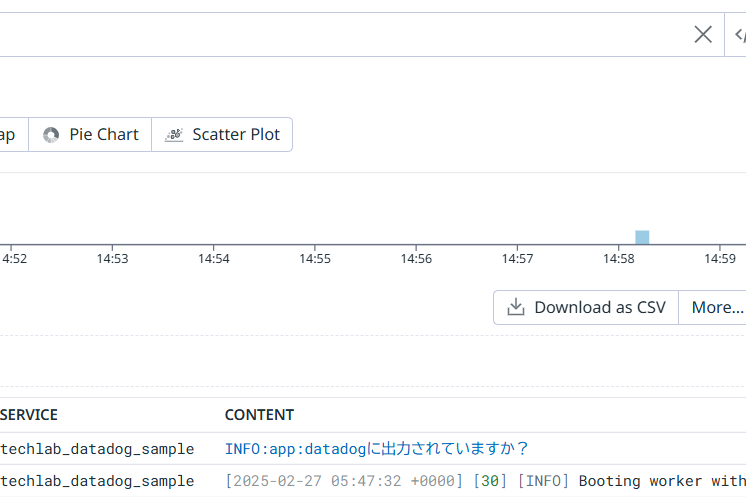Open the code view icon beside the search bar

pos(740,34)
